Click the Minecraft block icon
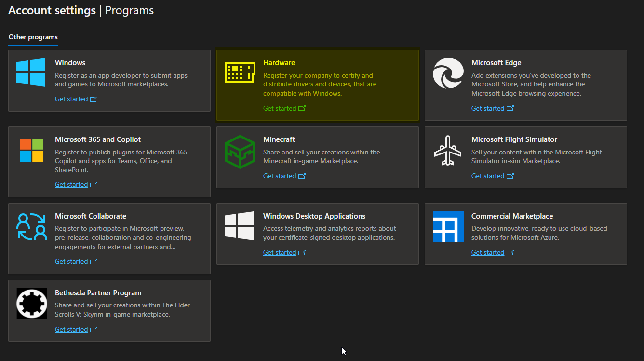The height and width of the screenshot is (361, 644). coord(240,152)
